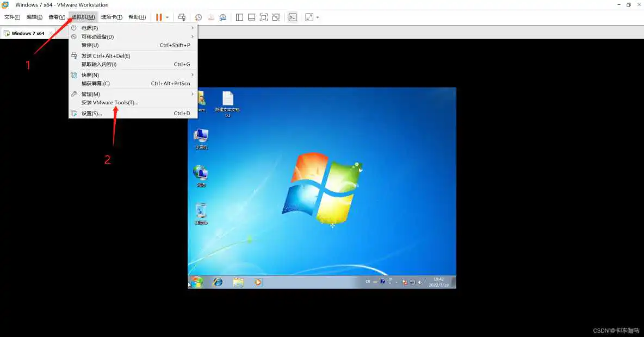Open the dropdown arrow beside the pause button
Viewport: 644px width, 337px height.
(167, 17)
